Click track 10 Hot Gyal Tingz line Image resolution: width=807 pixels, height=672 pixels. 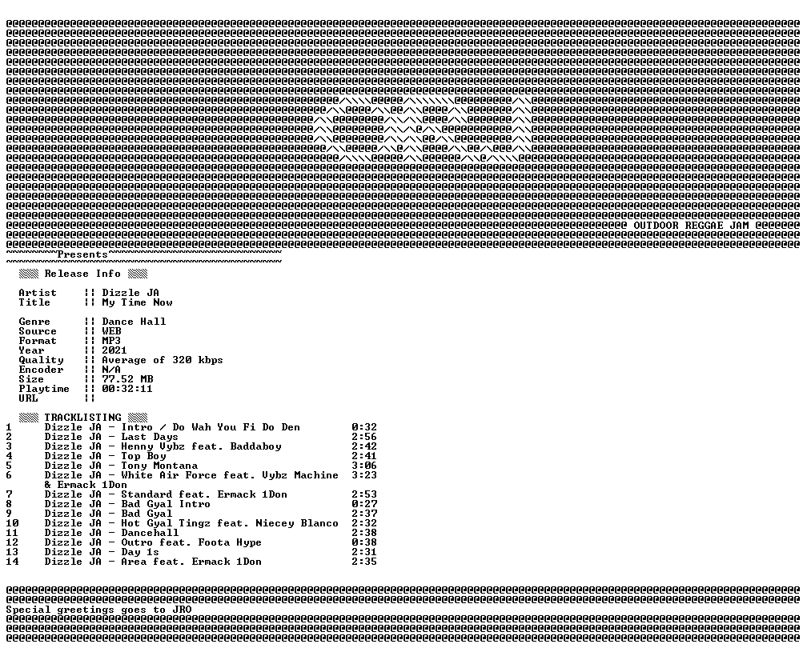point(191,523)
